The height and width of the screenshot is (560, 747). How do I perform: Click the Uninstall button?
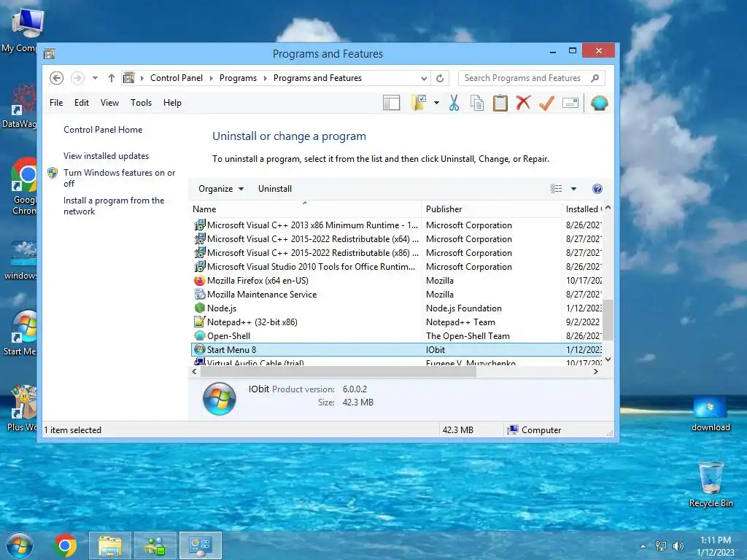coord(275,189)
